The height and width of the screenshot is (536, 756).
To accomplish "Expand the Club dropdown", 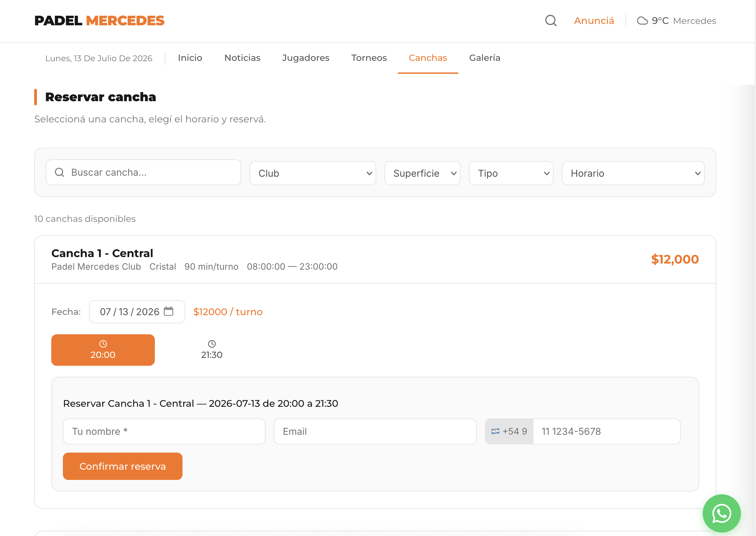I will pos(313,173).
